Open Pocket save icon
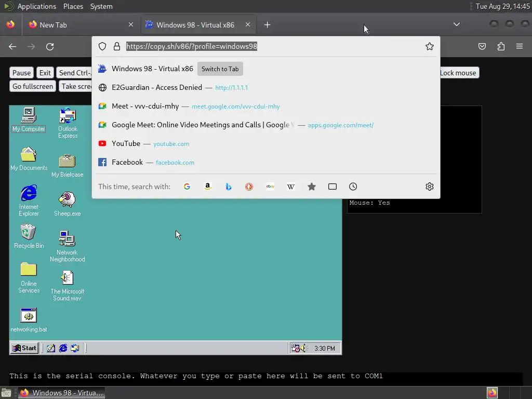This screenshot has height=399, width=532. pos(482,46)
